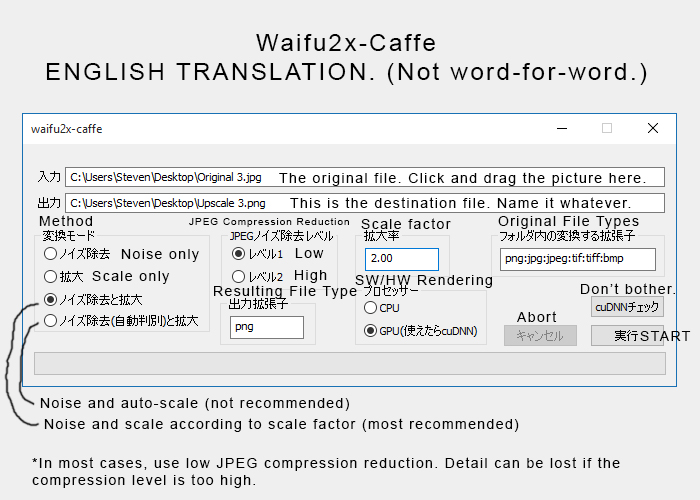The height and width of the screenshot is (500, 700).
Task: Close the waifu2x-caffe window
Action: click(x=653, y=129)
